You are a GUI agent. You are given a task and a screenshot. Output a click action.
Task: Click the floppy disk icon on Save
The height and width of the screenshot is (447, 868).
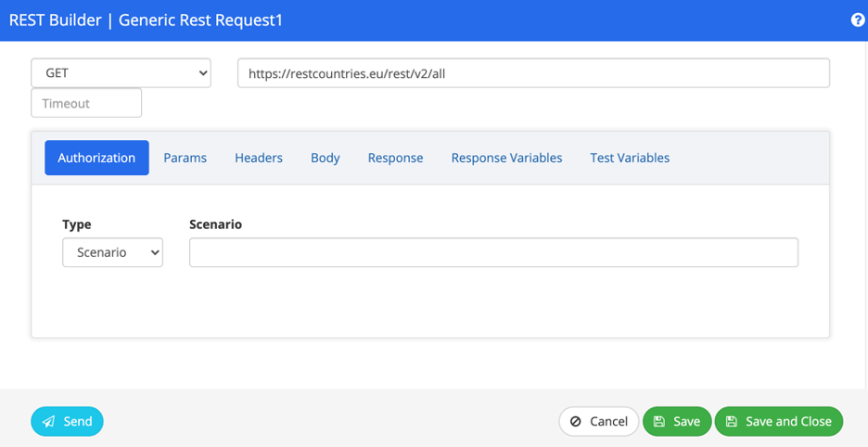tap(658, 422)
